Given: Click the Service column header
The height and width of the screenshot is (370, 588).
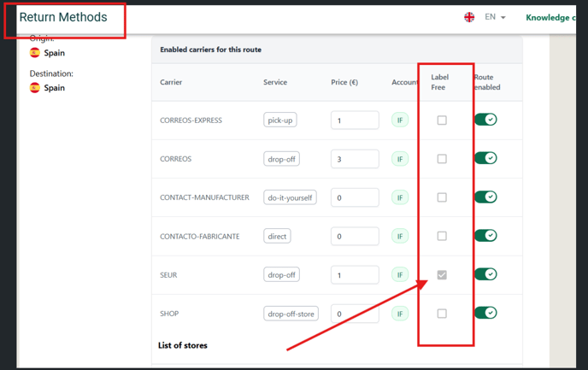Looking at the screenshot, I should tap(275, 82).
